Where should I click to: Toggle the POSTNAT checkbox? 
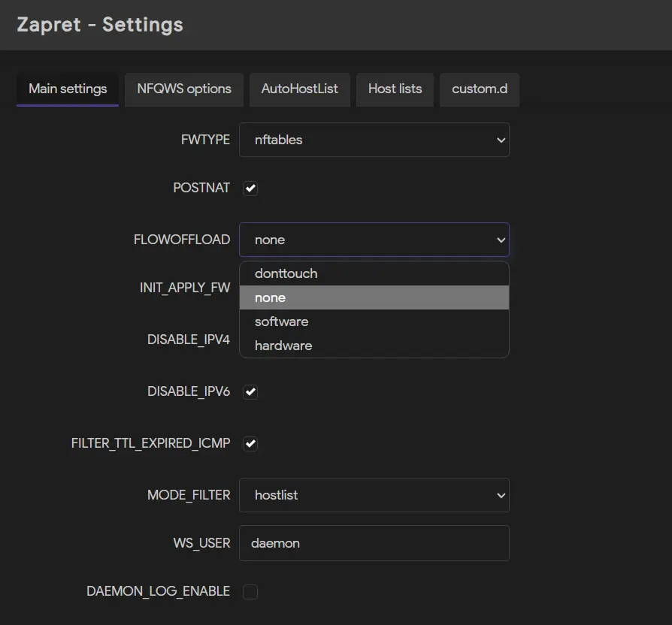tap(250, 188)
